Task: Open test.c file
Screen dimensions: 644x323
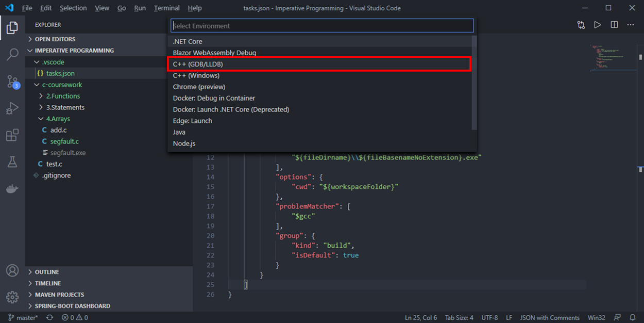Action: [x=54, y=164]
